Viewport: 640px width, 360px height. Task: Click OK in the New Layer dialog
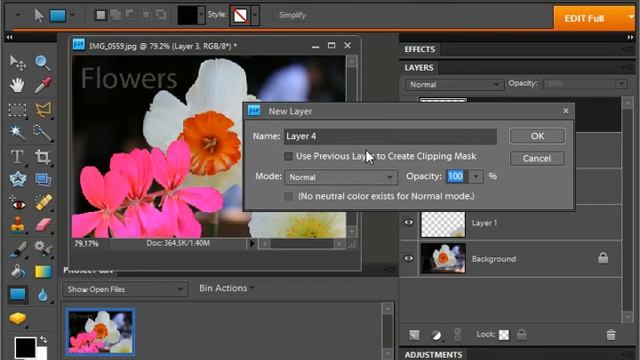[537, 136]
